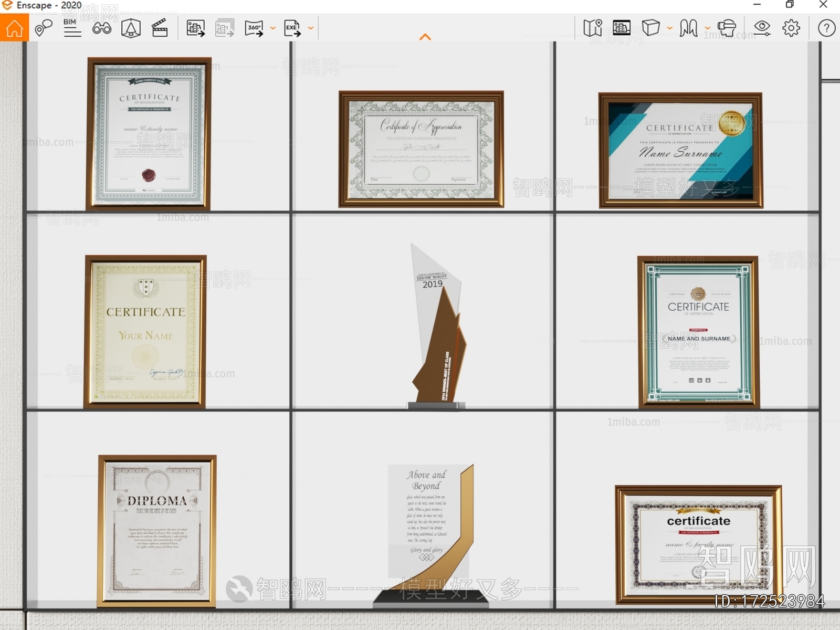The image size is (840, 630).
Task: Collapse the toolbar with orange chevron
Action: [x=425, y=37]
